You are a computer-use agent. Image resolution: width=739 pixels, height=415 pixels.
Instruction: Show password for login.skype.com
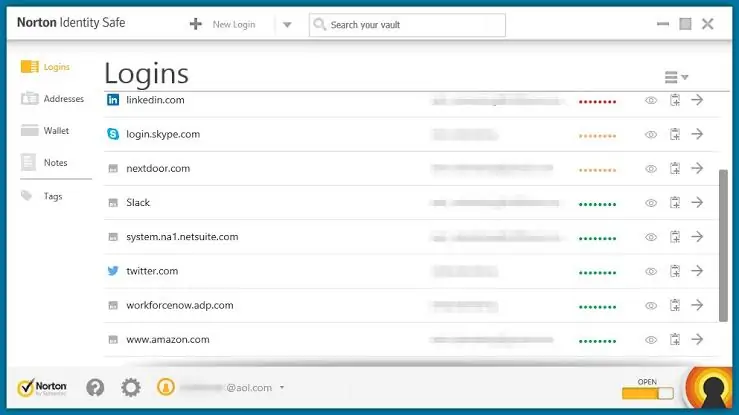(651, 135)
